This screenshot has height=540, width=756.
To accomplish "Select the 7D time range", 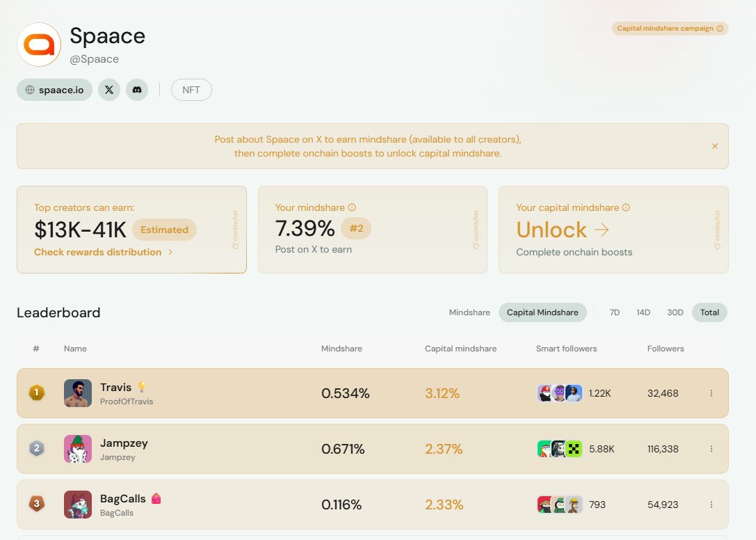I will coord(615,312).
